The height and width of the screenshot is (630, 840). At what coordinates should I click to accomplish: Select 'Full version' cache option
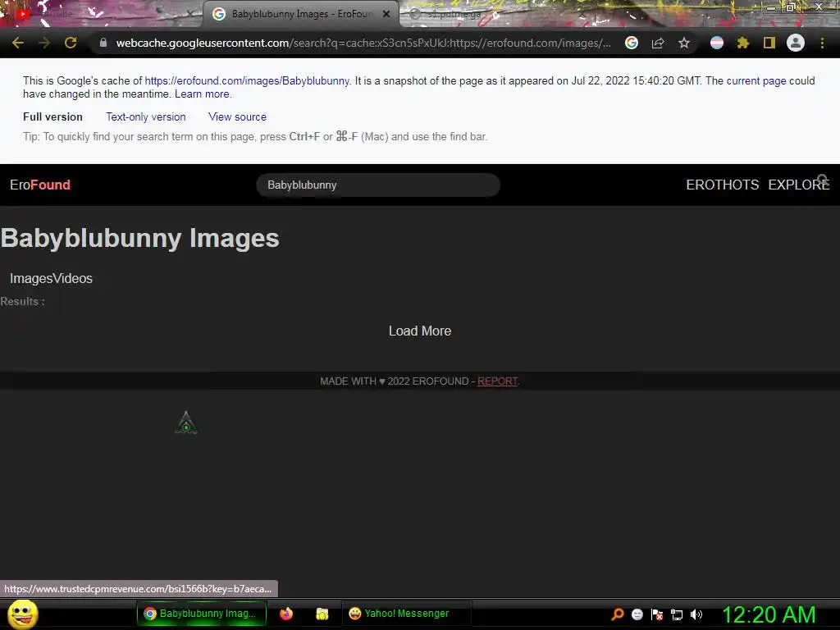[x=52, y=116]
